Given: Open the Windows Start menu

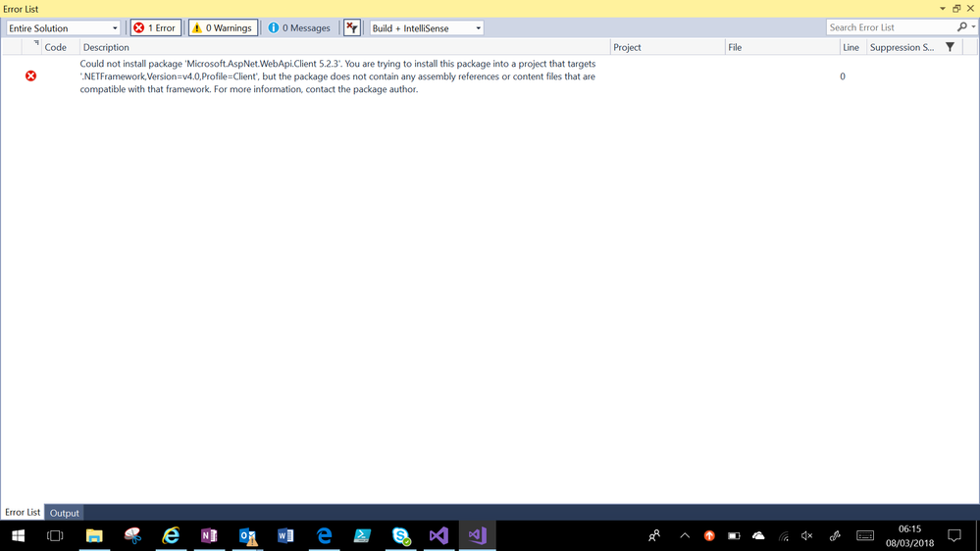Looking at the screenshot, I should tap(18, 536).
